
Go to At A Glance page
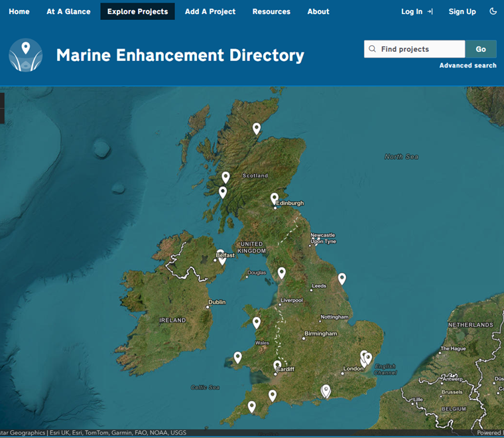(x=68, y=11)
